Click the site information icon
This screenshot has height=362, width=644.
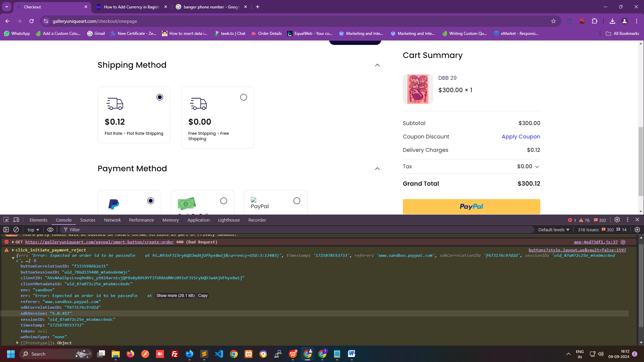(x=46, y=21)
